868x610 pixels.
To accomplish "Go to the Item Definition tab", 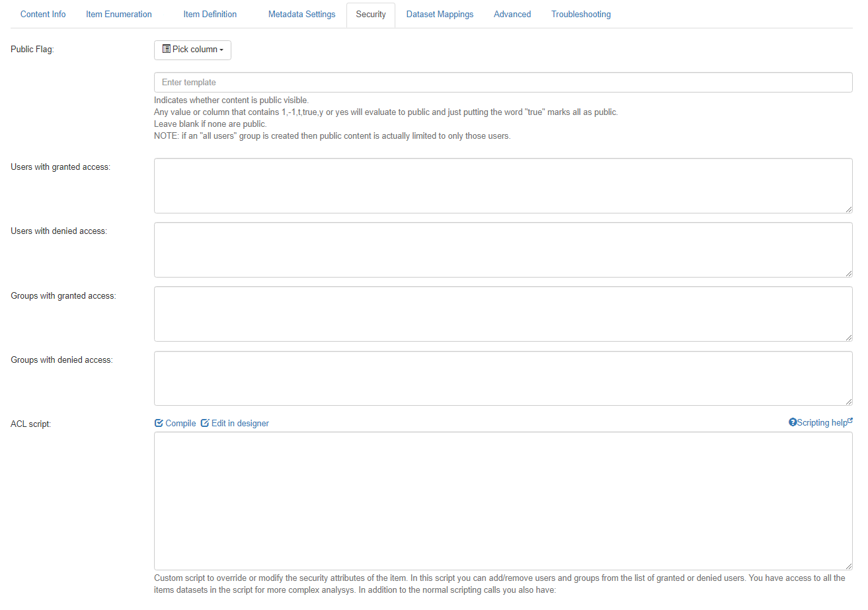I will (x=210, y=15).
